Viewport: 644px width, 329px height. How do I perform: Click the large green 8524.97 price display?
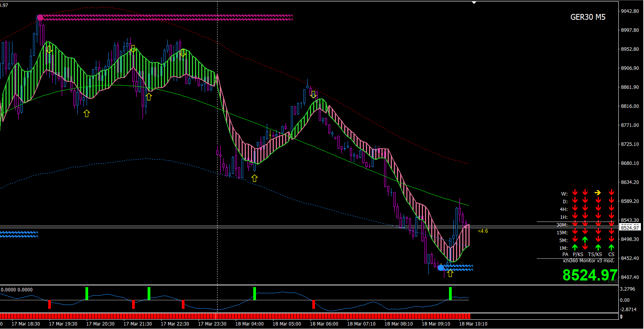590,275
